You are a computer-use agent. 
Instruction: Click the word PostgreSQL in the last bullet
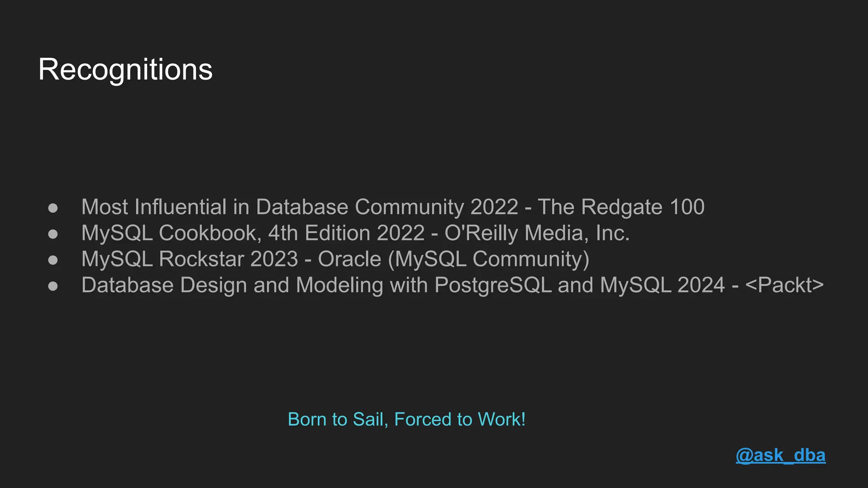tap(493, 285)
